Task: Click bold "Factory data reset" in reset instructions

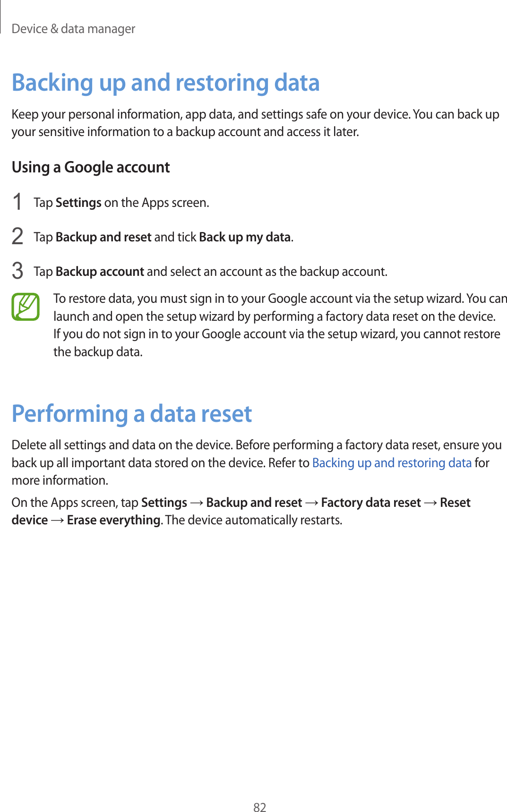Action: click(x=371, y=503)
